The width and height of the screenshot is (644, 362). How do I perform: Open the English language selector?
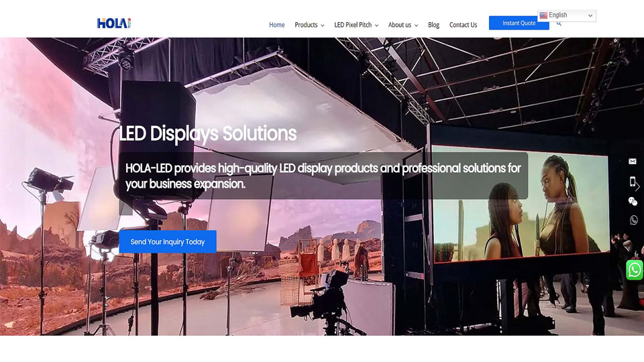567,15
